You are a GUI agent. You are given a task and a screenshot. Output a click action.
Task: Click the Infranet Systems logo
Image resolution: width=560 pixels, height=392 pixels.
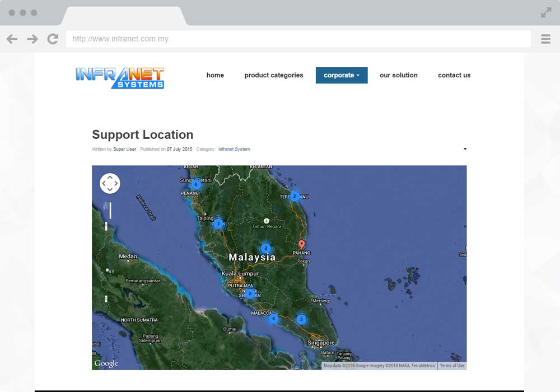120,78
